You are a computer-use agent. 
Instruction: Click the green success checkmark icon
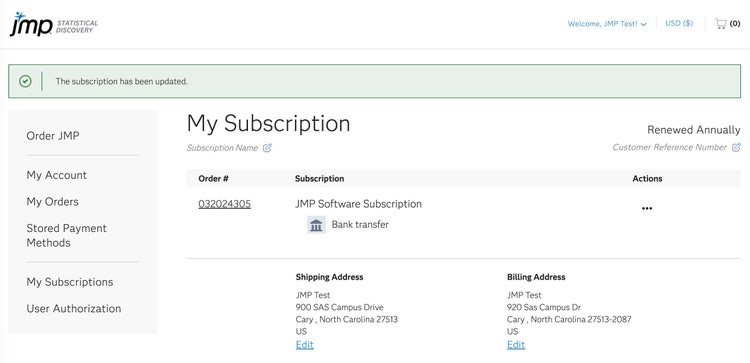(25, 81)
